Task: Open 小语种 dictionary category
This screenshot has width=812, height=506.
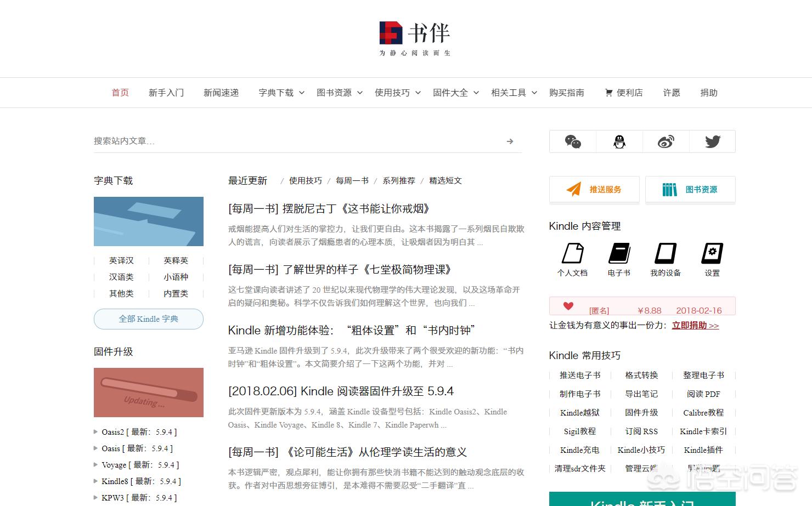Action: point(176,277)
